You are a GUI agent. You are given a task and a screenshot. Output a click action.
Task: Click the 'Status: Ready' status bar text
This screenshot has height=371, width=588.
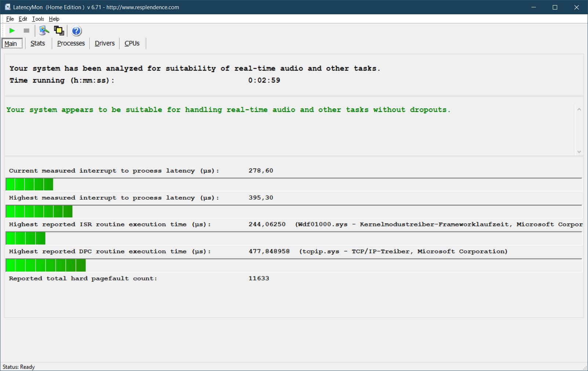[19, 367]
